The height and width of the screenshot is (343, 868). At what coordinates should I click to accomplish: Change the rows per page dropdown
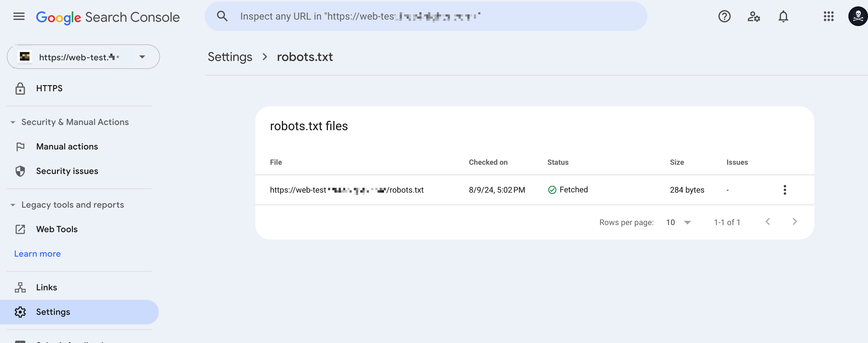coord(678,222)
